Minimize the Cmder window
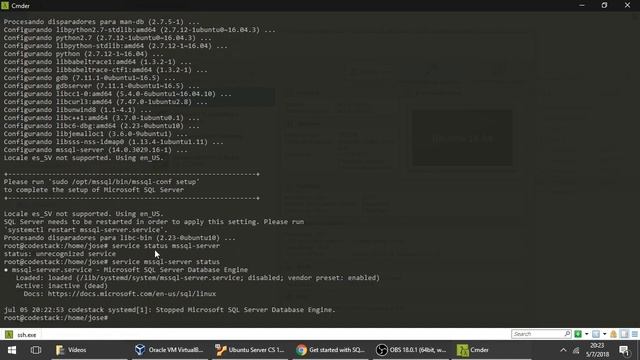This screenshot has height=360, width=640. 582,5
